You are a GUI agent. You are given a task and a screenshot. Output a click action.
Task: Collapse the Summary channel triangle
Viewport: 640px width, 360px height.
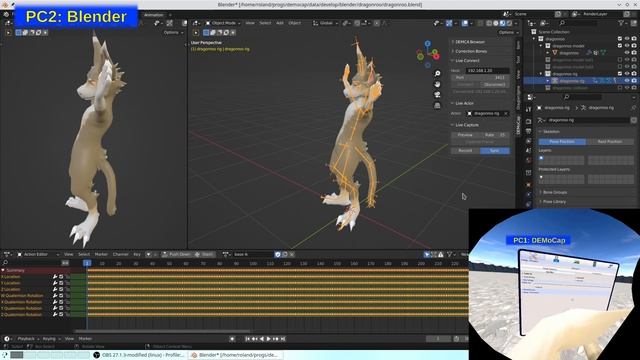pos(3,270)
